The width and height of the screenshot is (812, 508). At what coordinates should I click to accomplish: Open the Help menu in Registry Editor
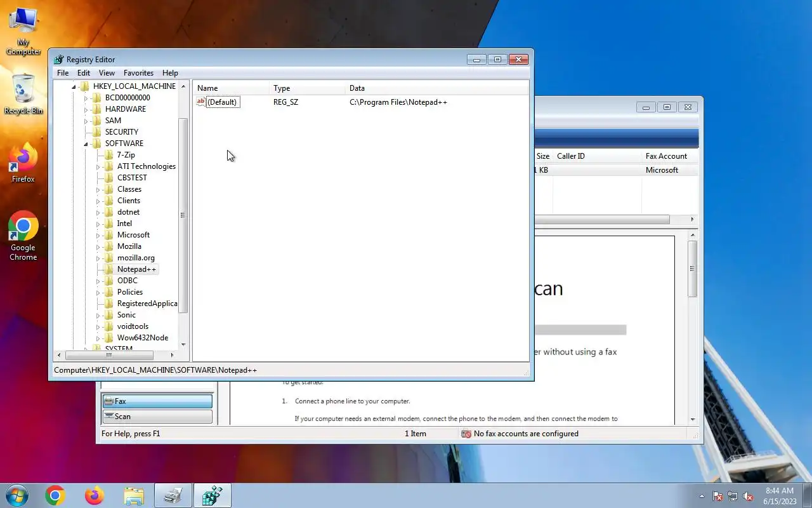click(170, 73)
